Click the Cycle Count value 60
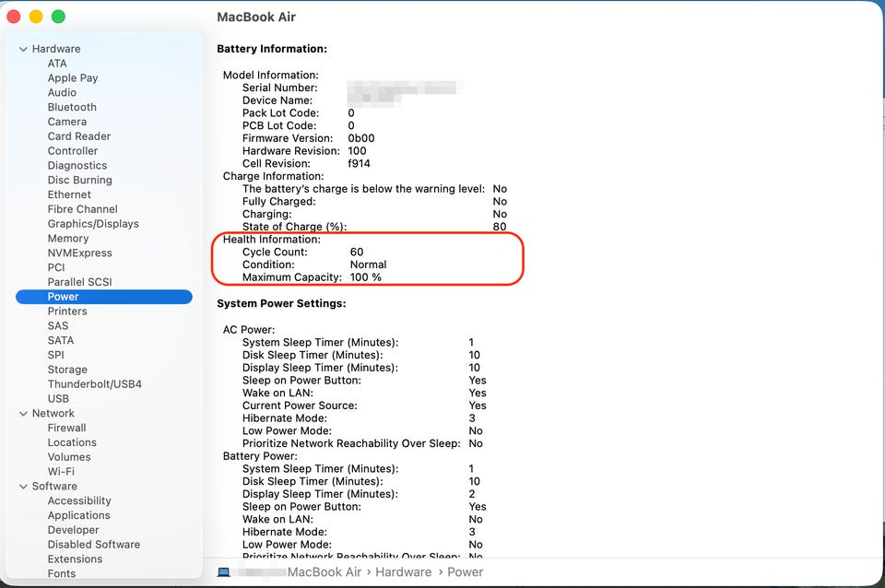 [357, 253]
